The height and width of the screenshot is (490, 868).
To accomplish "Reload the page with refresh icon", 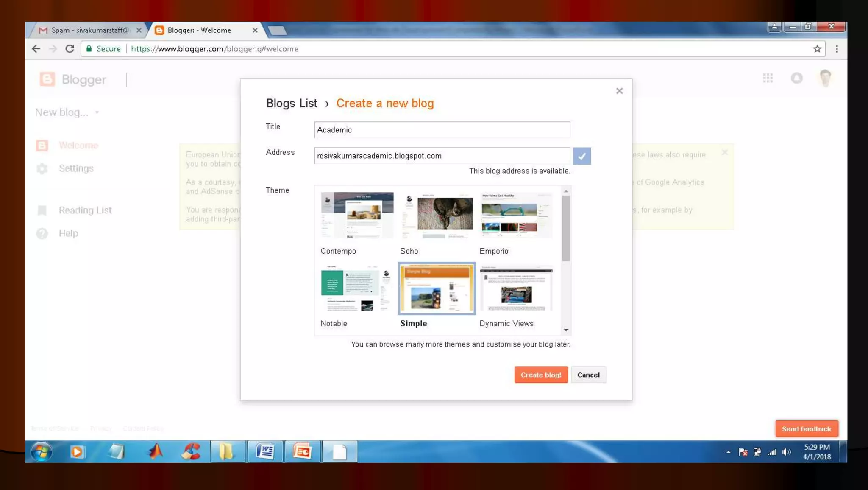I will pos(70,49).
